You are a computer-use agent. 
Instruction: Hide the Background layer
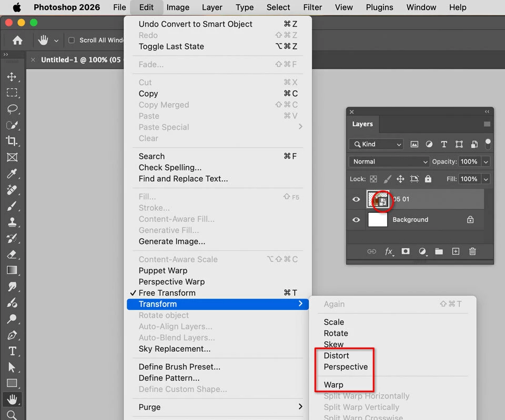tap(356, 220)
